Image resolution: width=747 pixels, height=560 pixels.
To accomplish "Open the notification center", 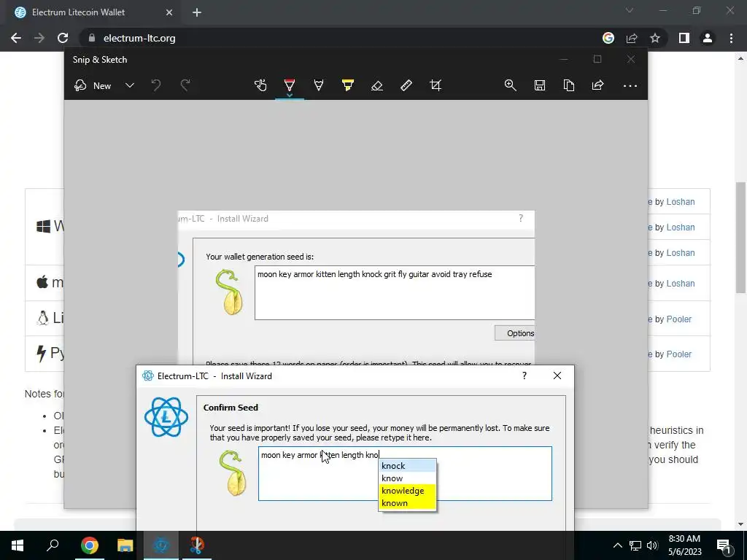I will (724, 545).
